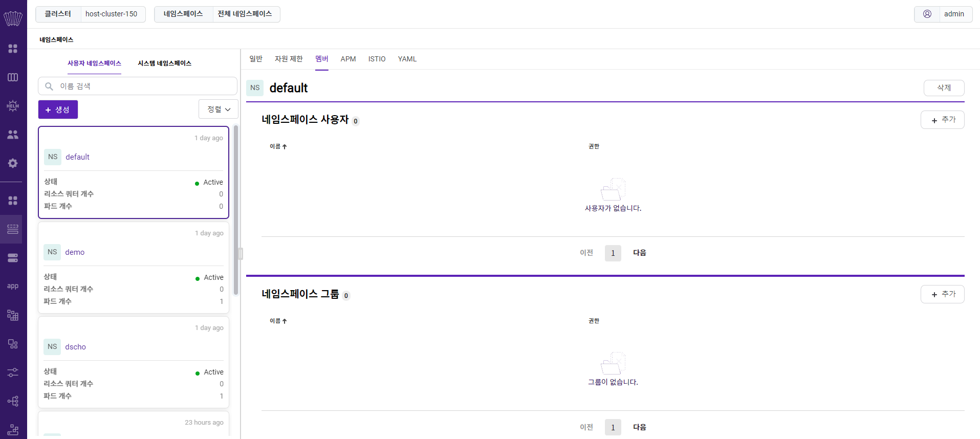This screenshot has height=439, width=980.
Task: Click the second grid icon below sidebar divider
Action: click(13, 201)
